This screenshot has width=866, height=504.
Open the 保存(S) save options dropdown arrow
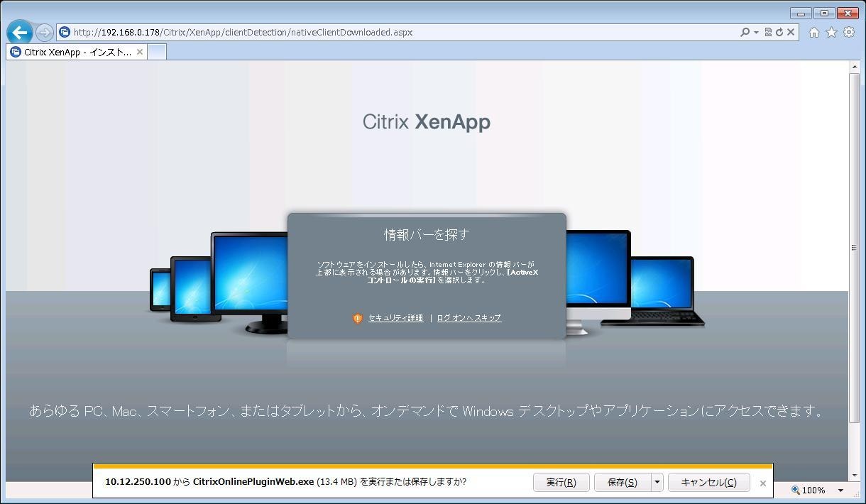[657, 482]
